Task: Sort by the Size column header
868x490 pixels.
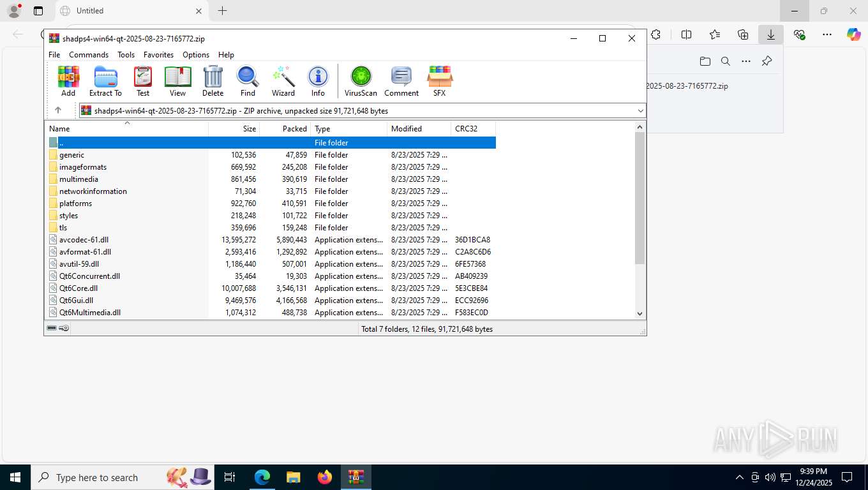Action: coord(234,128)
